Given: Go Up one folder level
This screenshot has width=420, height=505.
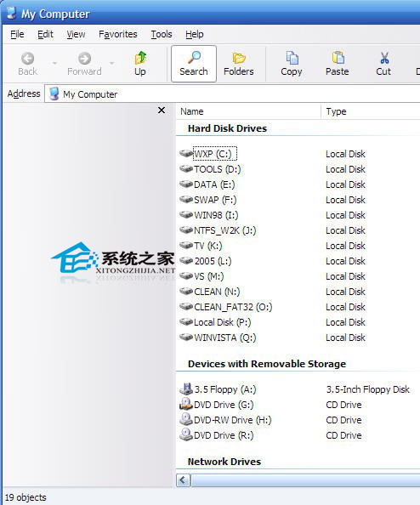Looking at the screenshot, I should click(x=140, y=64).
